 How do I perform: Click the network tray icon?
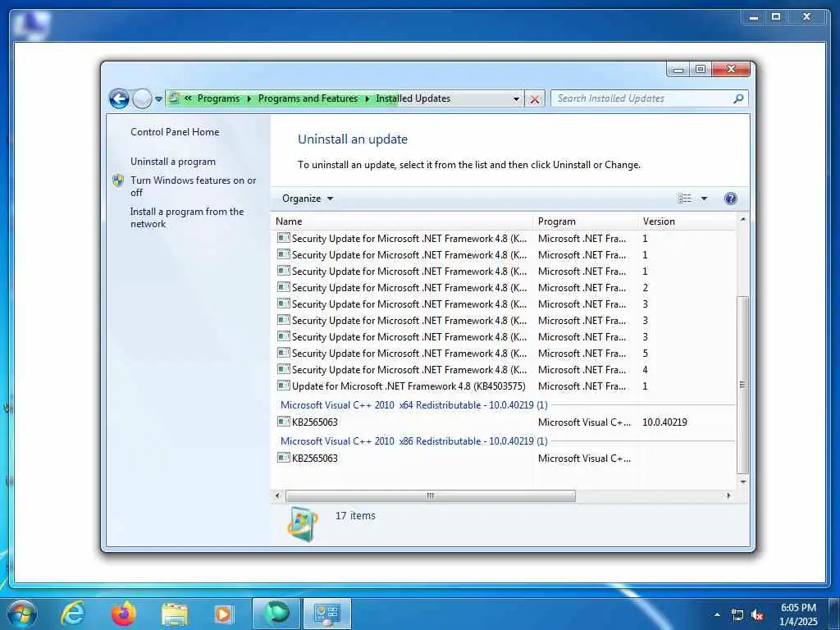(x=737, y=615)
